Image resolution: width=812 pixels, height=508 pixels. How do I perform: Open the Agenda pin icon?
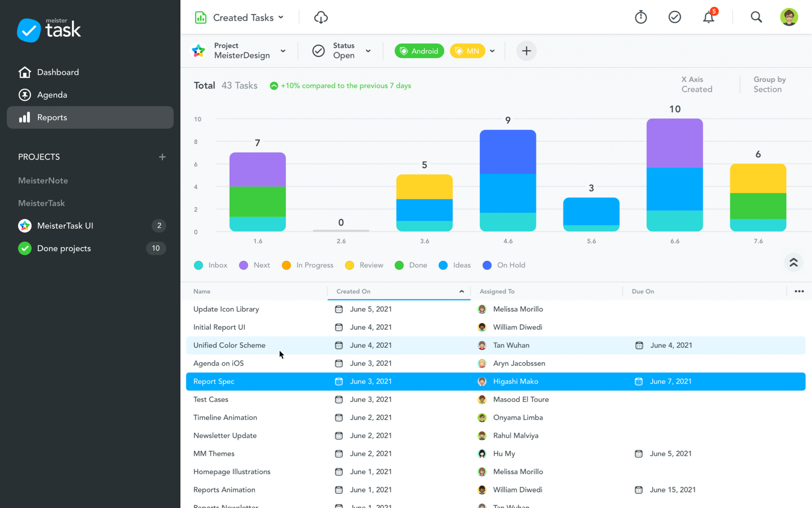point(25,95)
